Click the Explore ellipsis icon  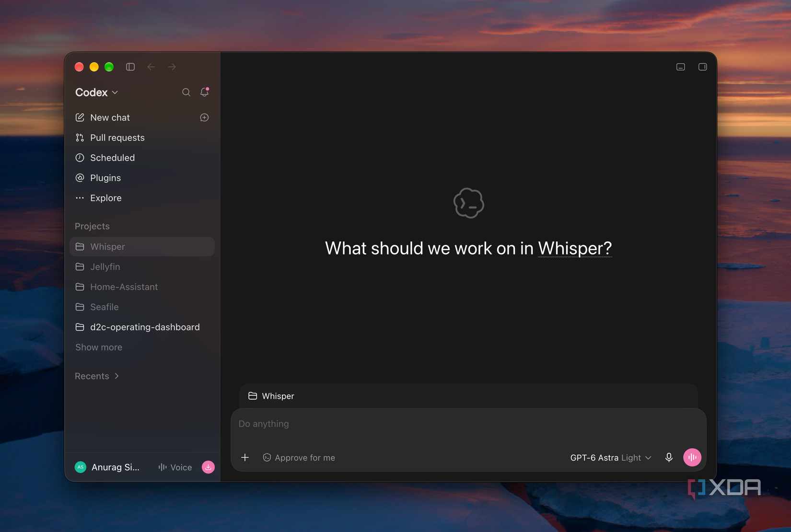pos(80,198)
